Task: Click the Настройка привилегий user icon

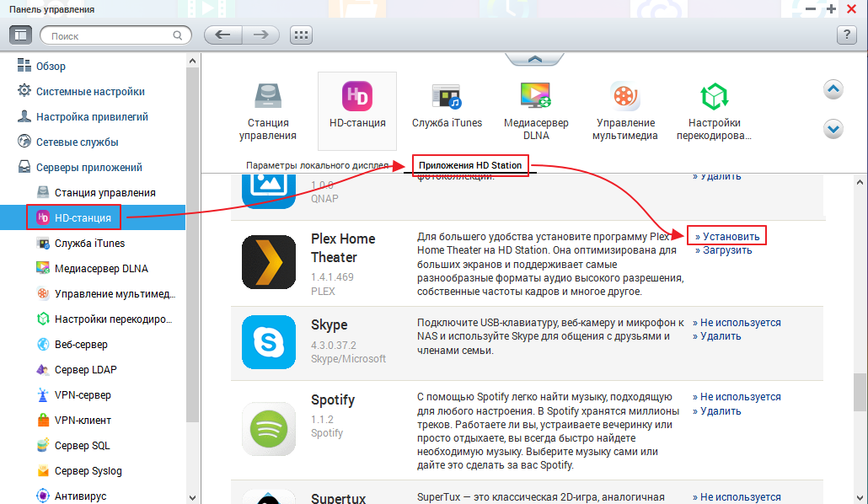Action: [x=24, y=116]
